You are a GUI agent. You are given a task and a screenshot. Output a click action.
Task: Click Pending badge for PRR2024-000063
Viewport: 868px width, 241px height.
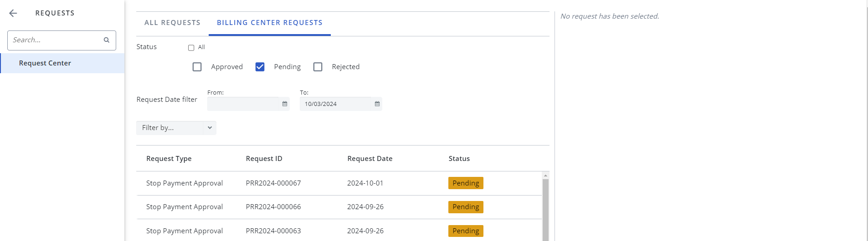pyautogui.click(x=466, y=231)
